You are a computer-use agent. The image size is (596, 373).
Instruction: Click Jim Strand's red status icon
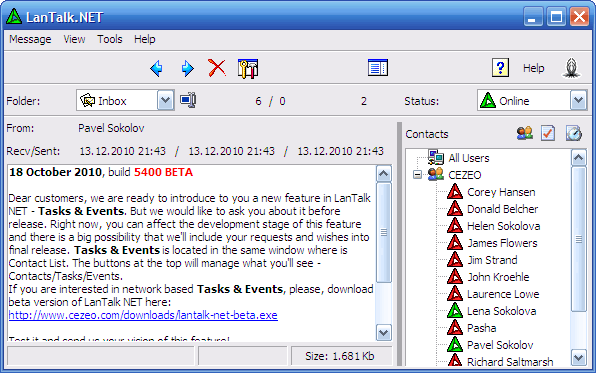point(455,260)
